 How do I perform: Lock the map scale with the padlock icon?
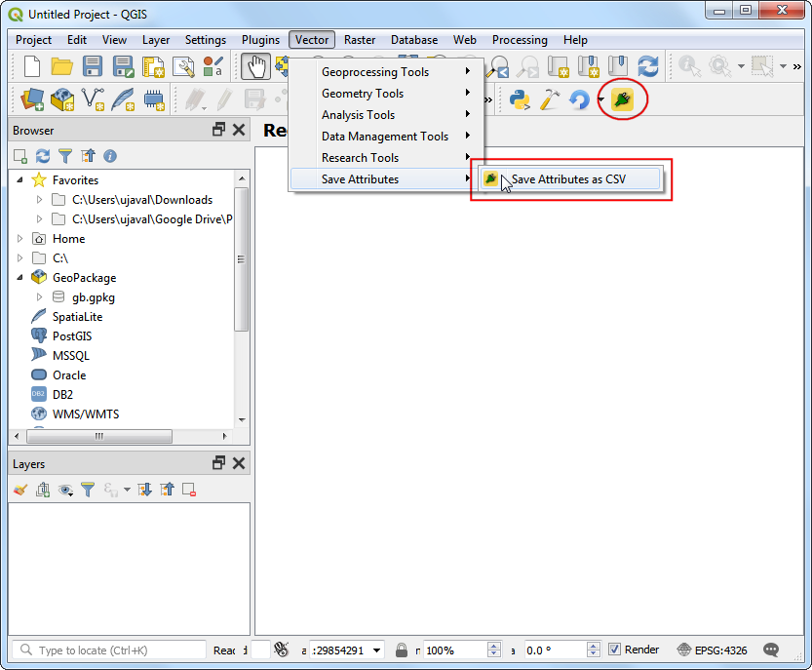(x=401, y=650)
